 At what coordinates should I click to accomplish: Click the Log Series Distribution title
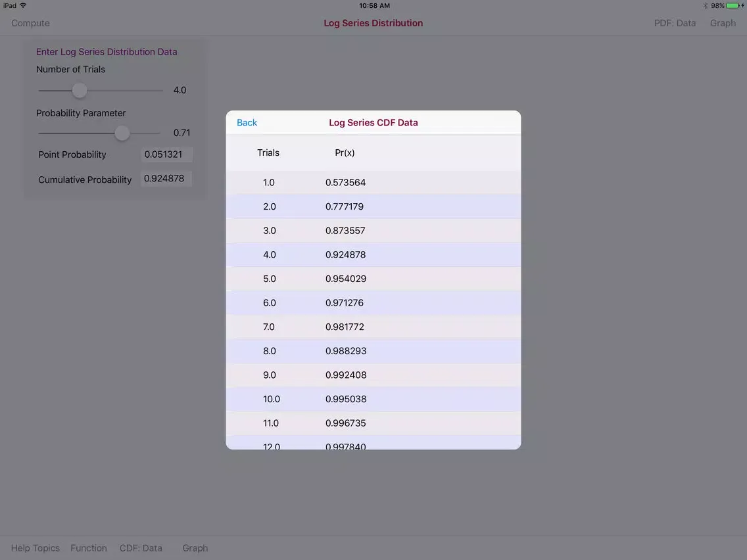tap(373, 23)
